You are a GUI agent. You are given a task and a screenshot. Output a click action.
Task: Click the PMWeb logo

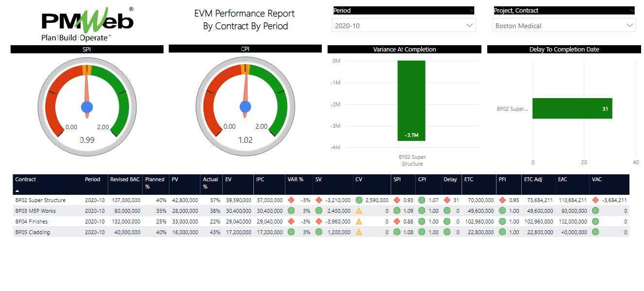(87, 24)
